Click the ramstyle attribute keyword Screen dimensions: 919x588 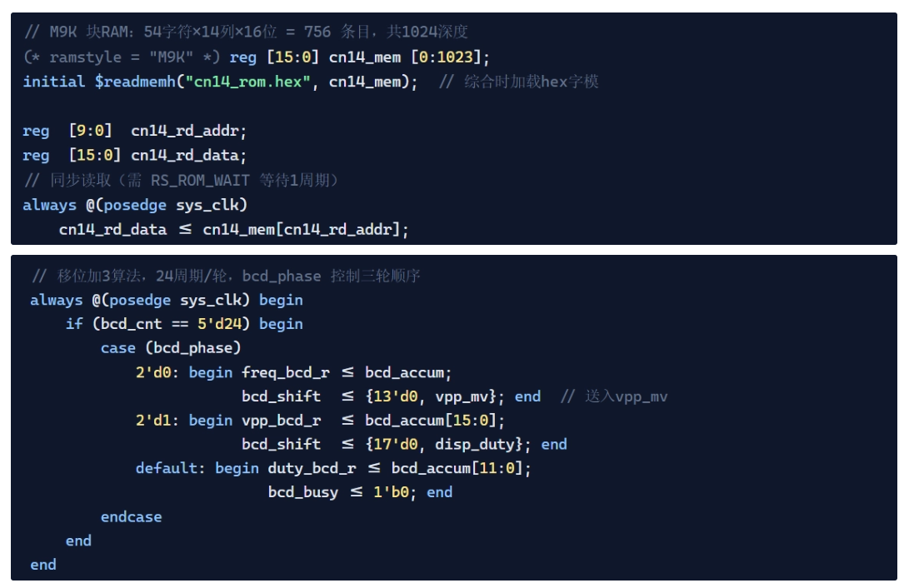pyautogui.click(x=84, y=57)
